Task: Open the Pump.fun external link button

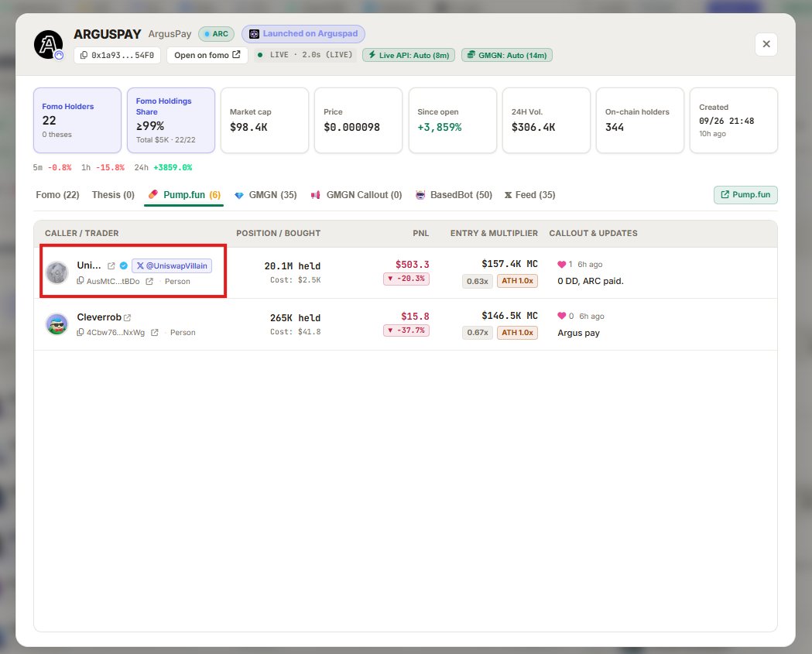Action: click(745, 195)
